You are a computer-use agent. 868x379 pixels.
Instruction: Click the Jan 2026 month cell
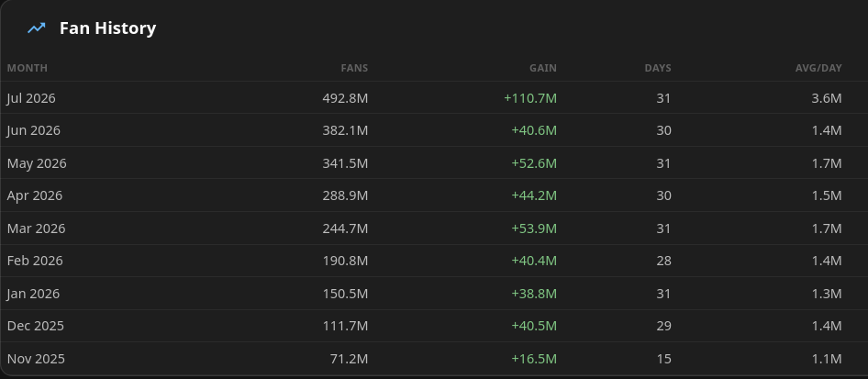coord(33,294)
